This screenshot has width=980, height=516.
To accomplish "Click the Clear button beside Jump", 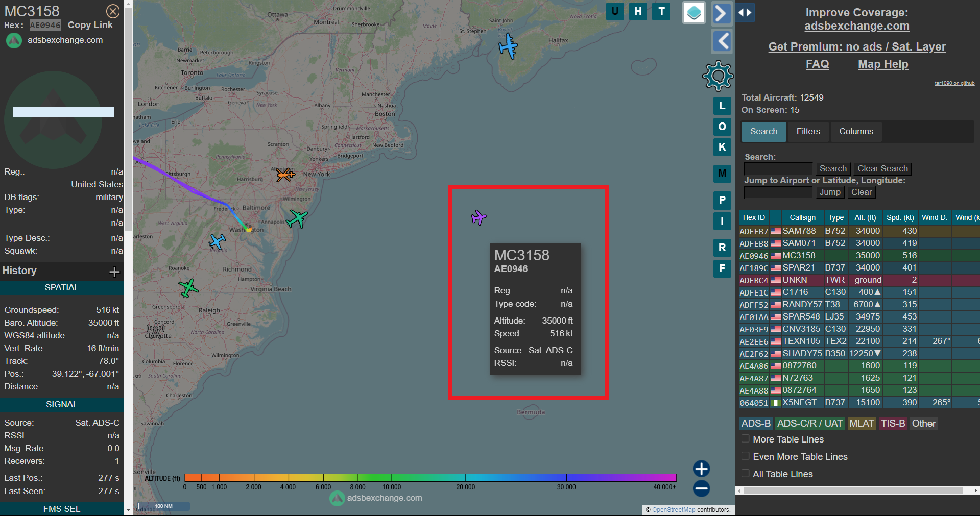I will coord(862,192).
